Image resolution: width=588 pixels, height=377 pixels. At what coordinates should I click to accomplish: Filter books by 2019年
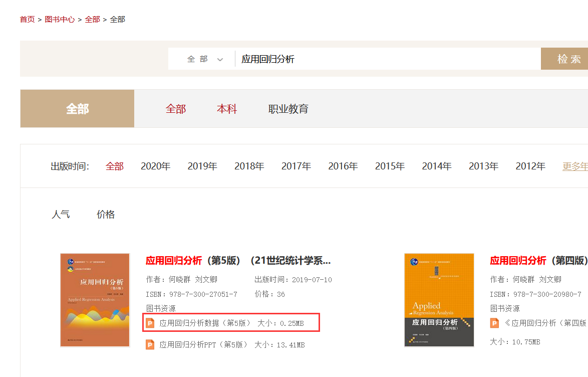pyautogui.click(x=202, y=166)
